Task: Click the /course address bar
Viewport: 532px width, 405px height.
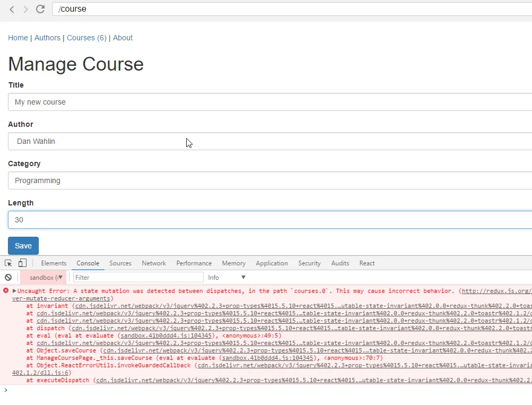Action: tap(292, 9)
